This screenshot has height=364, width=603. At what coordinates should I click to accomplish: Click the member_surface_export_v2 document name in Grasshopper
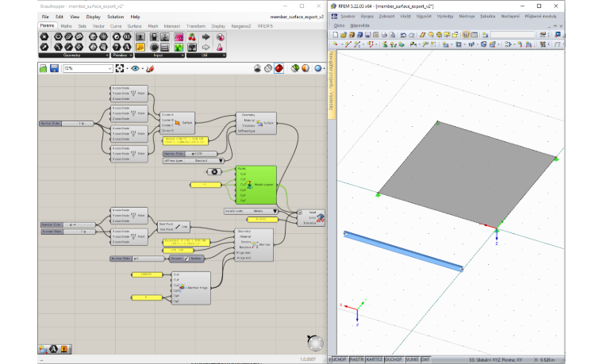(297, 17)
